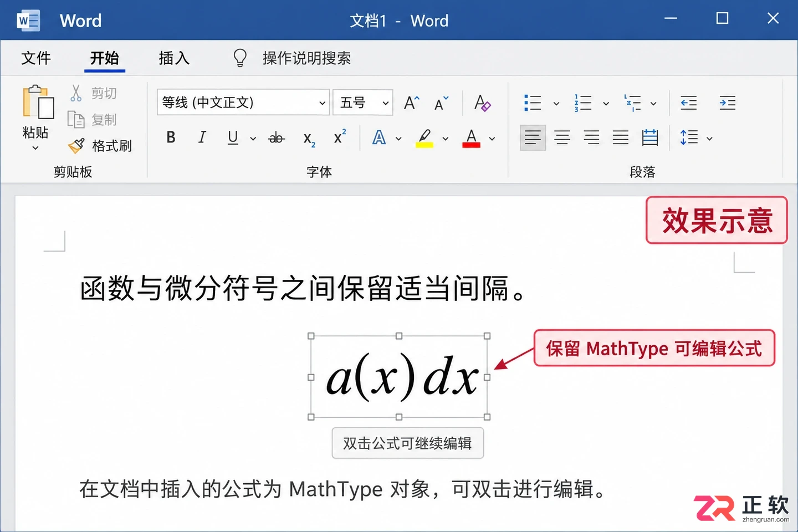Apply distributed alignment to paragraph
Viewport: 798px width, 532px height.
[x=650, y=137]
